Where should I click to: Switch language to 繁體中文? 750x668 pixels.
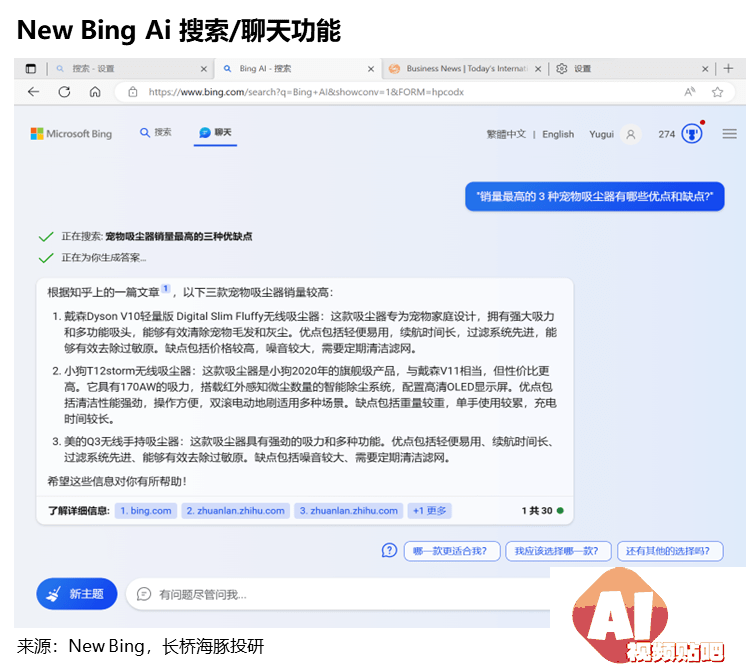[x=506, y=134]
